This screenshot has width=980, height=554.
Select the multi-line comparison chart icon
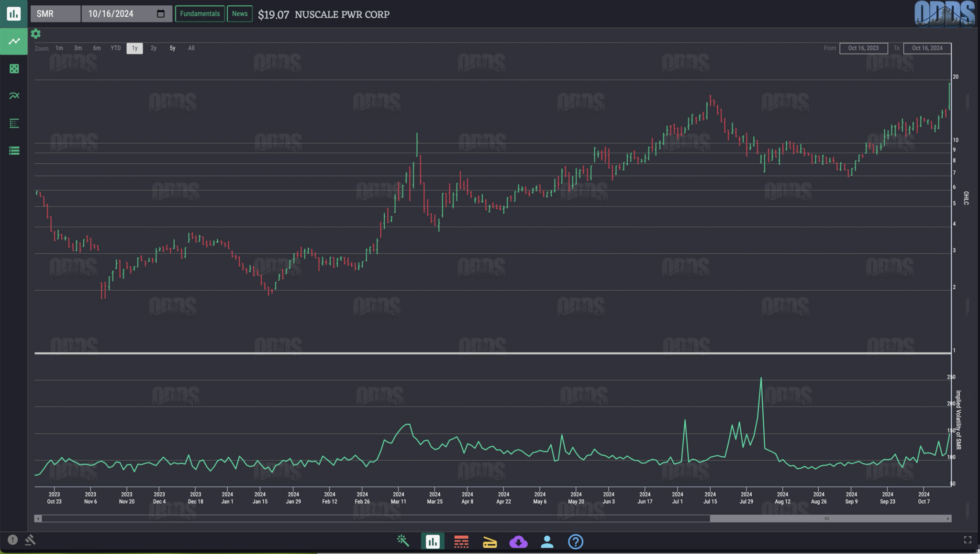point(13,95)
